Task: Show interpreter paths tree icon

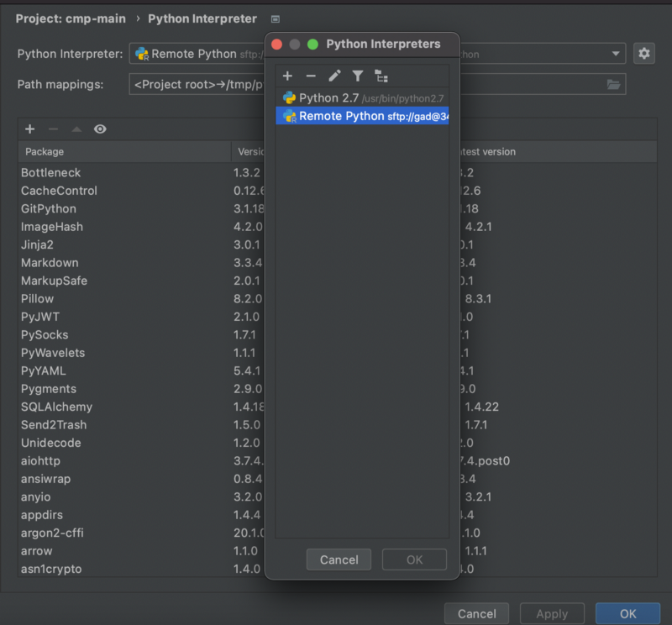Action: (381, 76)
